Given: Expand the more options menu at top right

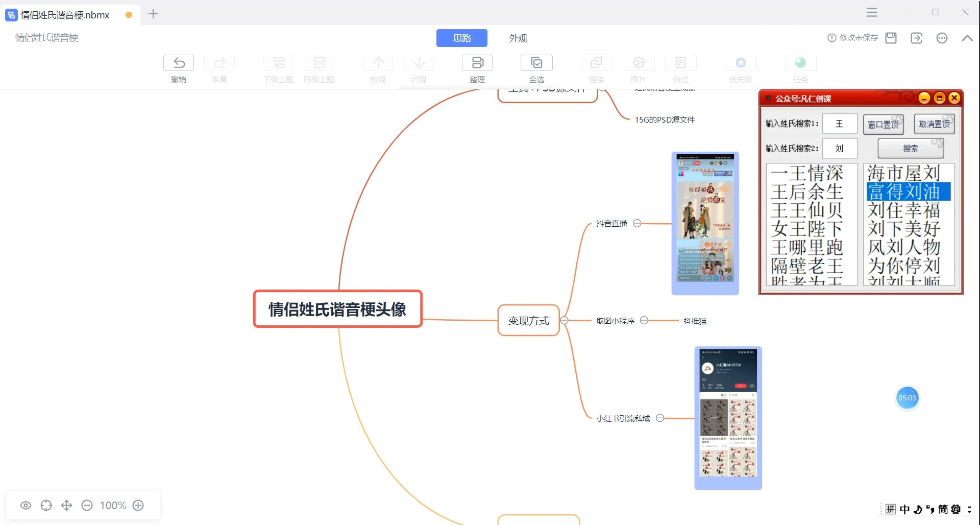Looking at the screenshot, I should tap(942, 38).
